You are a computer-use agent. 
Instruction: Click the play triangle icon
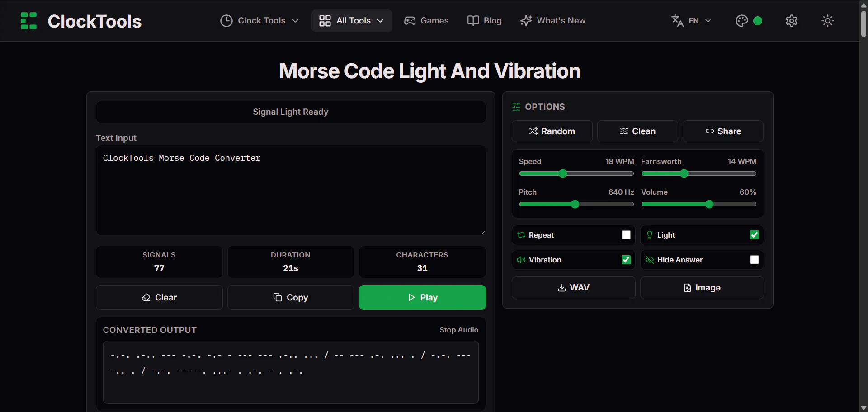point(411,297)
